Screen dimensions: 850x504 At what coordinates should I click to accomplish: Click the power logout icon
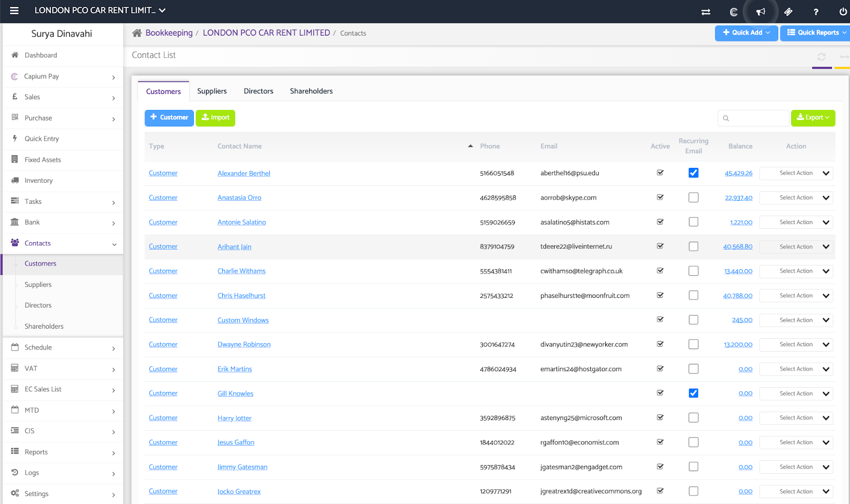[x=843, y=12]
